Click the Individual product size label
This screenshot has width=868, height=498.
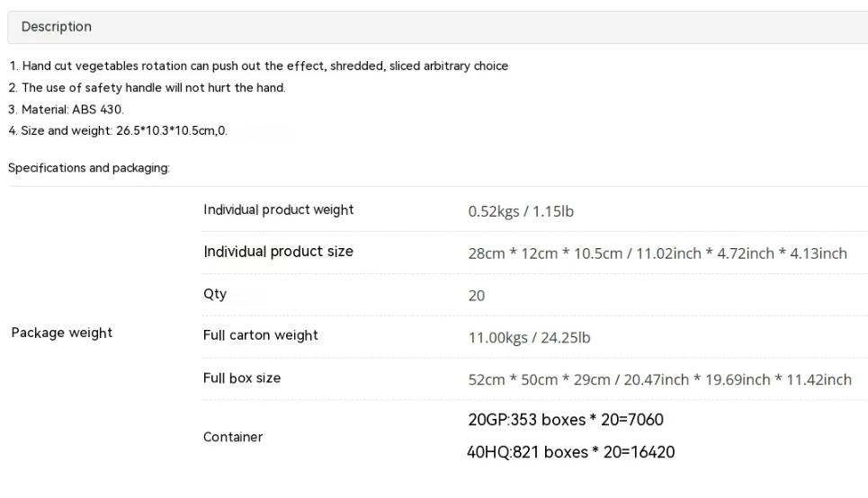pyautogui.click(x=278, y=251)
